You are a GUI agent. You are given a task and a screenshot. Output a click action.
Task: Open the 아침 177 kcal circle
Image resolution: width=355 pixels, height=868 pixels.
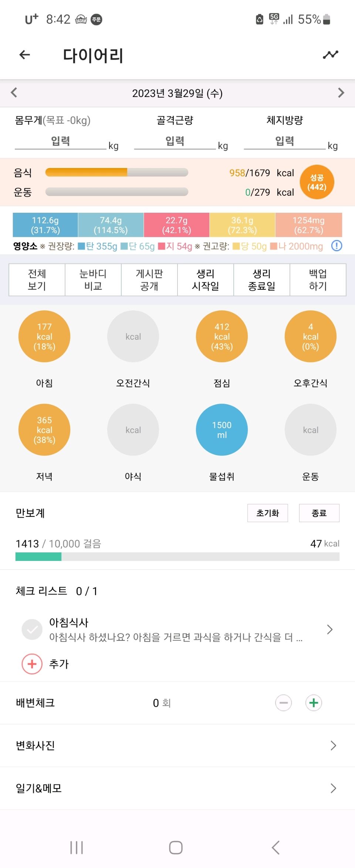(x=44, y=336)
